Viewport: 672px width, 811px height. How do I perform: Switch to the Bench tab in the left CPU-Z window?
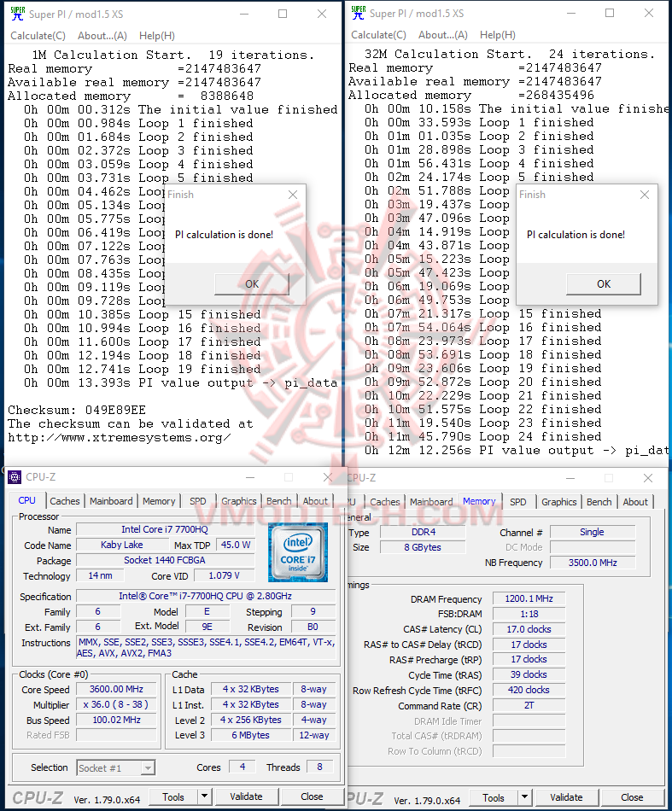click(x=279, y=501)
